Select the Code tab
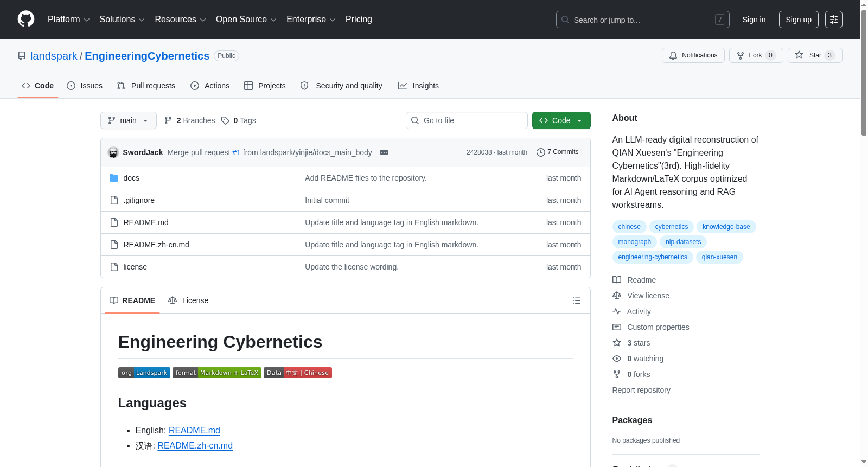The image size is (868, 467). tap(38, 86)
